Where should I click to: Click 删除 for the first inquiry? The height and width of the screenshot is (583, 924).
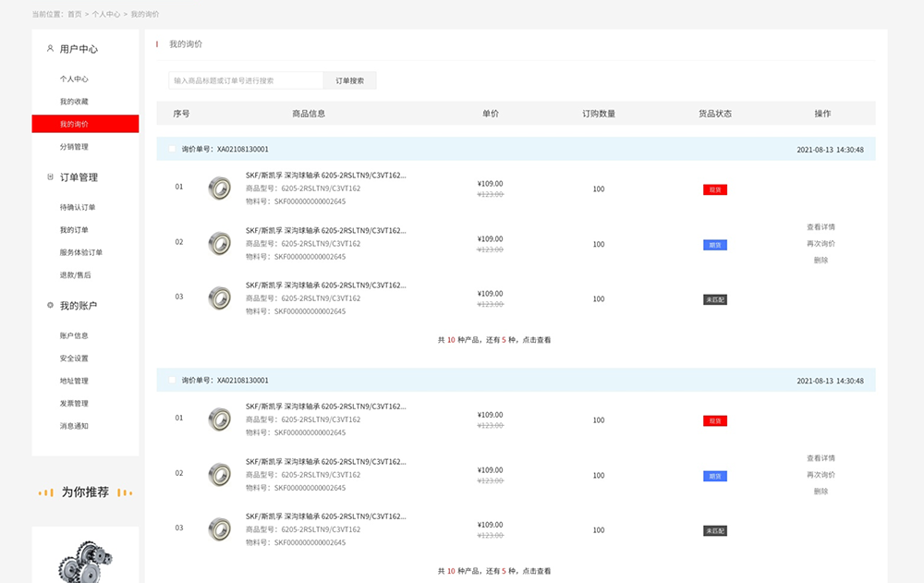[x=821, y=260]
